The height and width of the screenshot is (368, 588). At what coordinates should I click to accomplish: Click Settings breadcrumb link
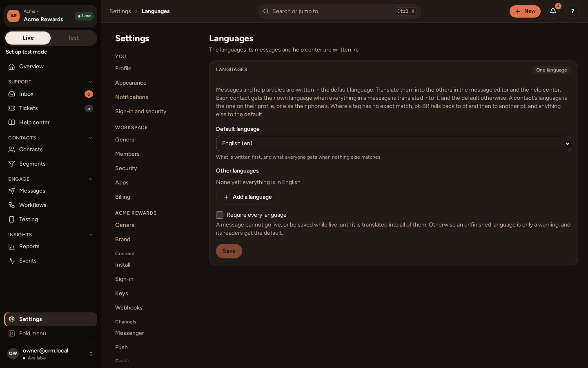pos(120,11)
